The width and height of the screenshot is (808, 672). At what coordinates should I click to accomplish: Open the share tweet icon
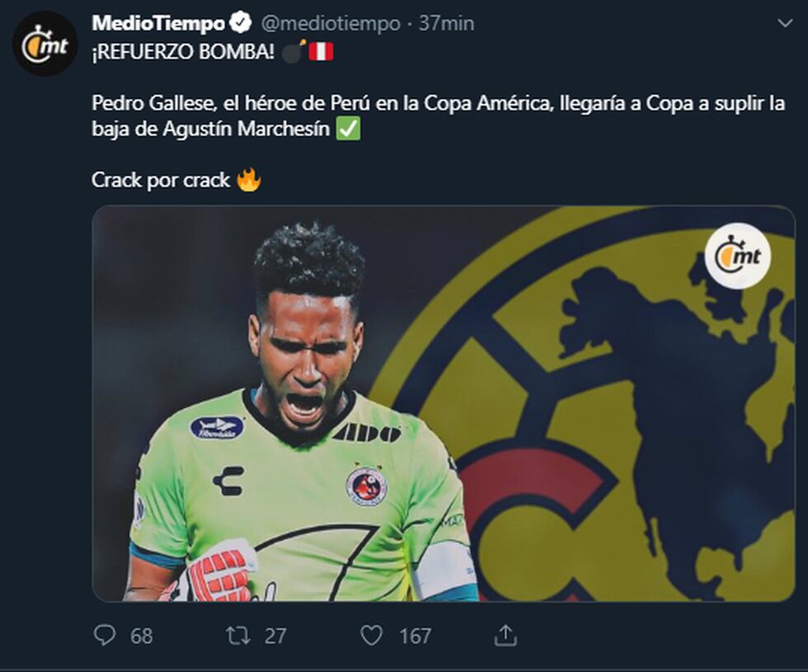505,635
